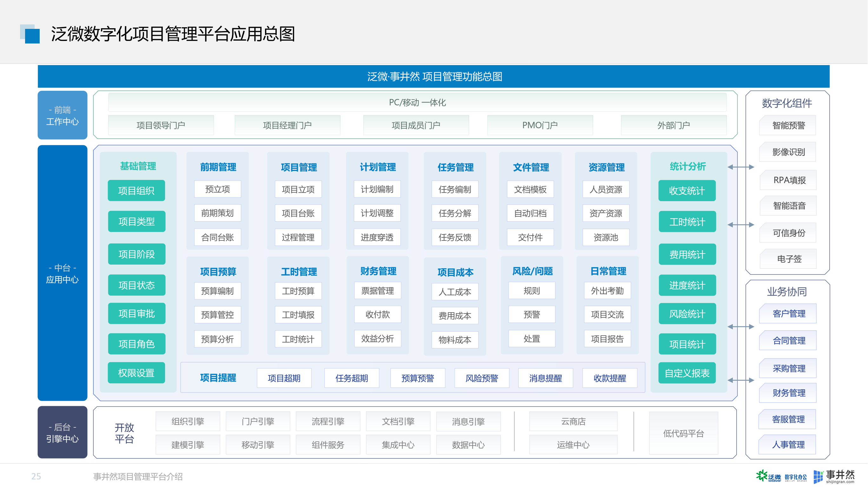Select 项目经理门户 portal box
Screen dimensions: 868x488
coord(288,125)
